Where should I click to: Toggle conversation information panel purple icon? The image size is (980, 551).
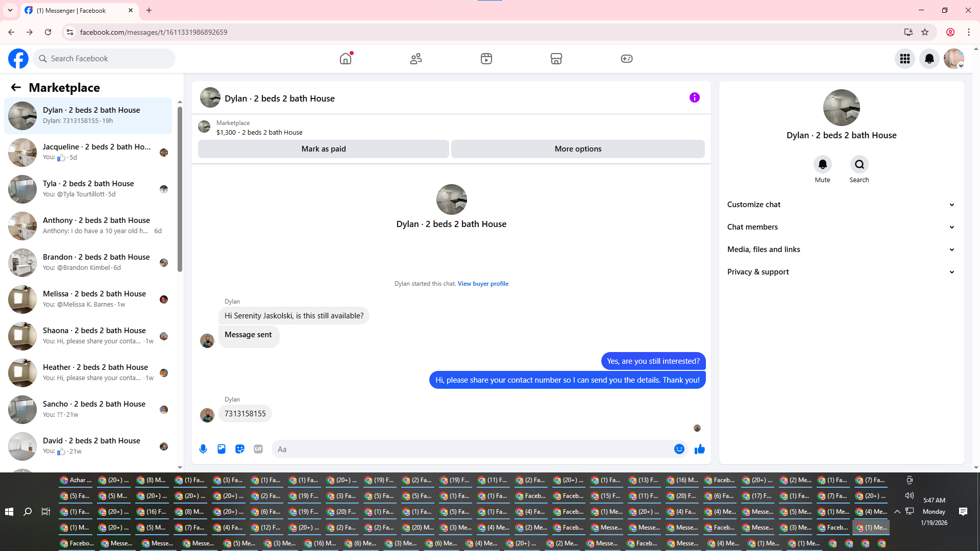pyautogui.click(x=695, y=97)
